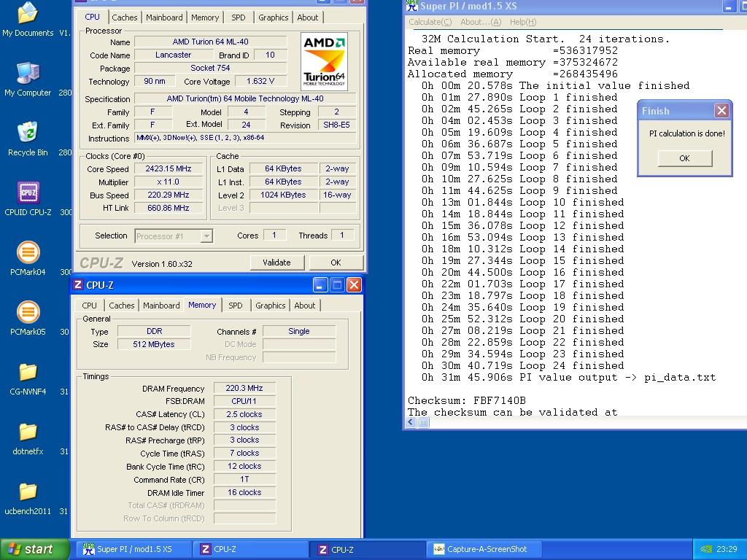Image resolution: width=747 pixels, height=560 pixels.
Task: Select Graphics tab in upper CPU-Z window
Action: (273, 17)
